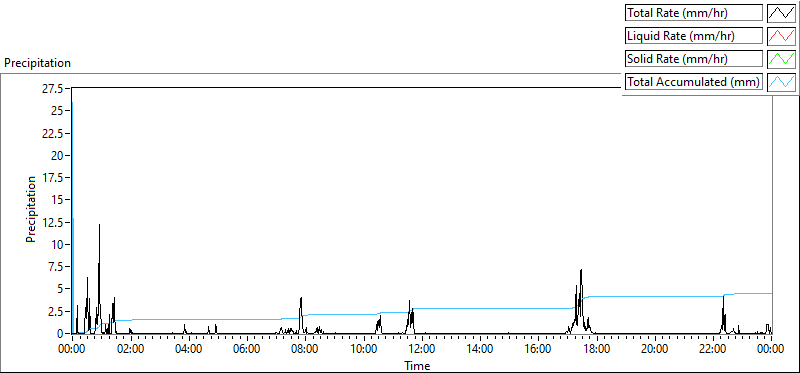The height and width of the screenshot is (373, 800).
Task: Click the Total Accumulated blue line swatch
Action: tap(781, 82)
